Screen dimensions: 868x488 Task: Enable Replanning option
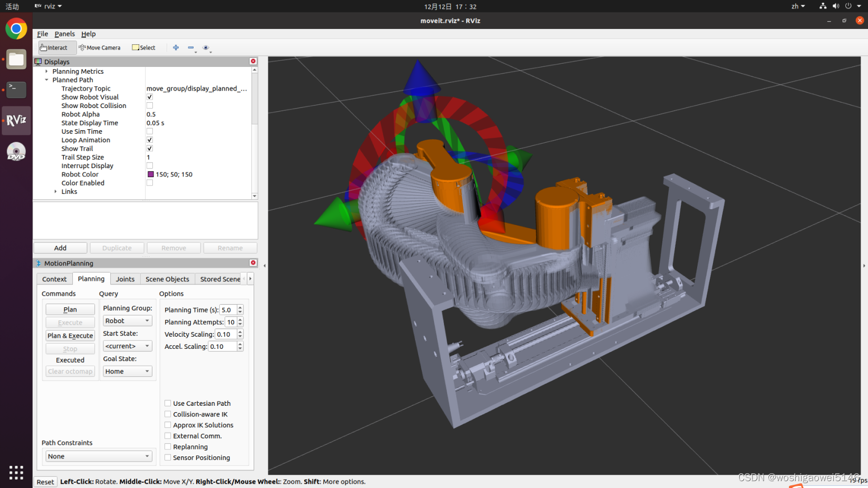168,446
